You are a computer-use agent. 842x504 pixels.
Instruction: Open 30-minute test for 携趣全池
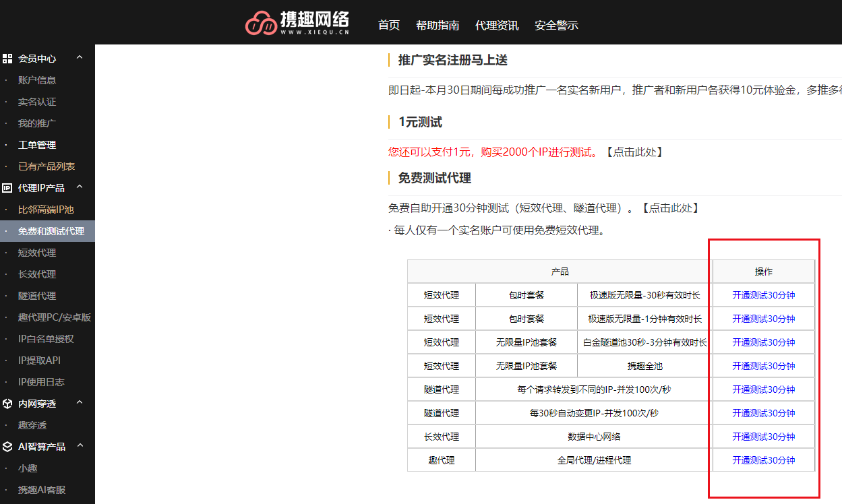click(763, 365)
